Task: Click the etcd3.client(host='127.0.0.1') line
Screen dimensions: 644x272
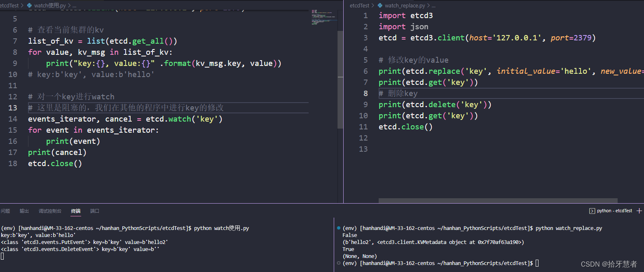Action: click(487, 38)
